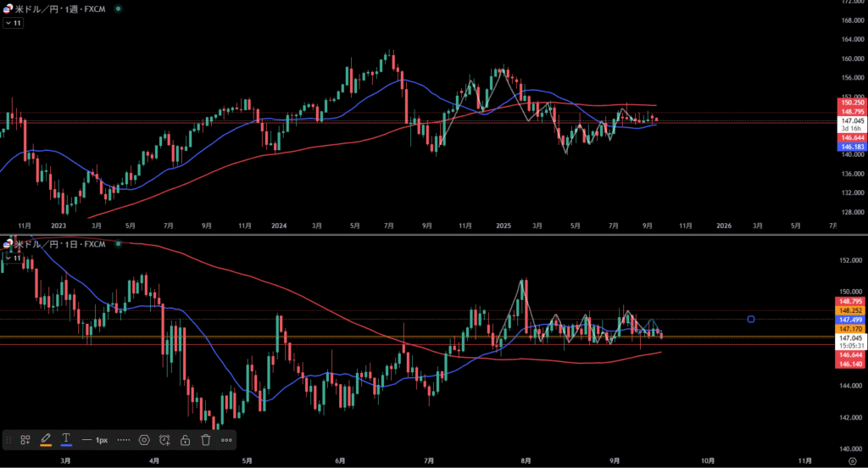Click daily price scale value 140.000
Viewport: 868px width, 468px height.
click(850, 449)
